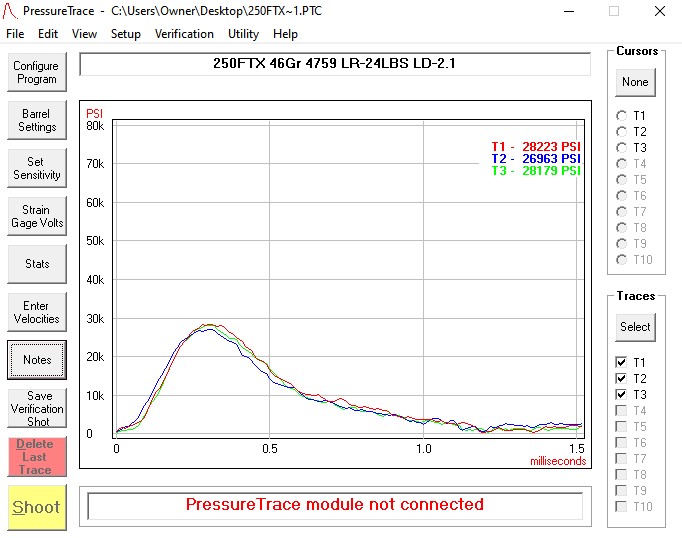Click the peak of the pressure traces

(210, 325)
